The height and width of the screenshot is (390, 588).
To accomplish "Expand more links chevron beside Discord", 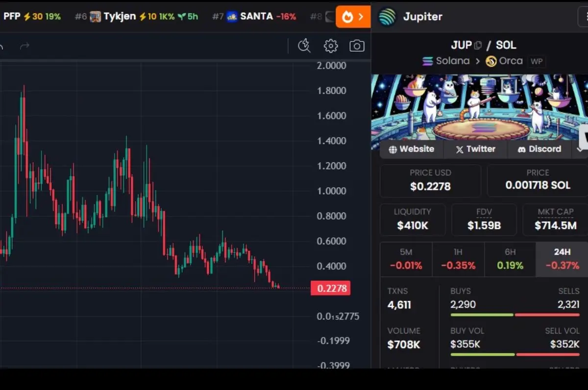I will coord(580,149).
